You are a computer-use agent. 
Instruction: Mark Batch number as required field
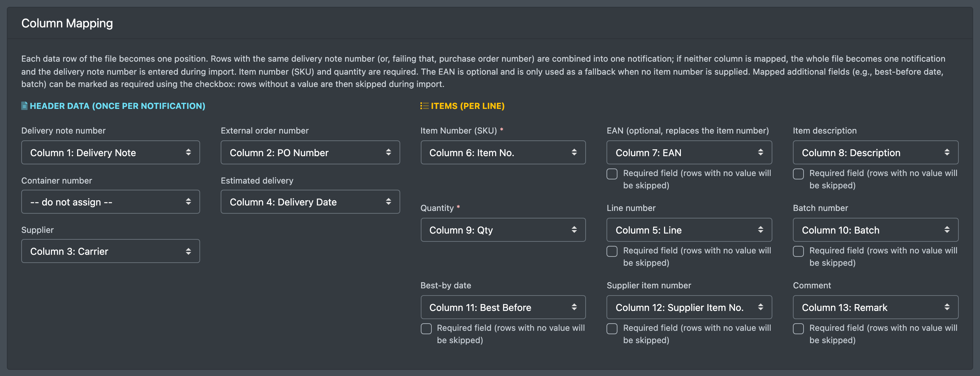(798, 251)
